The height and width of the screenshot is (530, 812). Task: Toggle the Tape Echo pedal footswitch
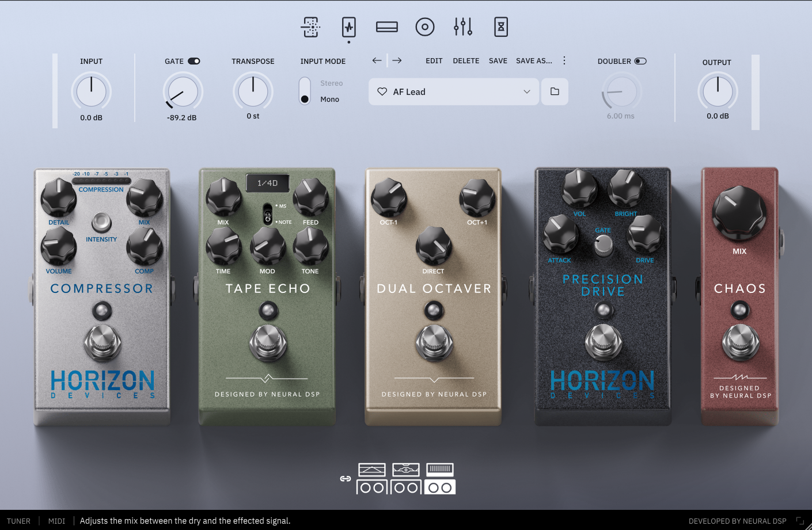pos(268,342)
